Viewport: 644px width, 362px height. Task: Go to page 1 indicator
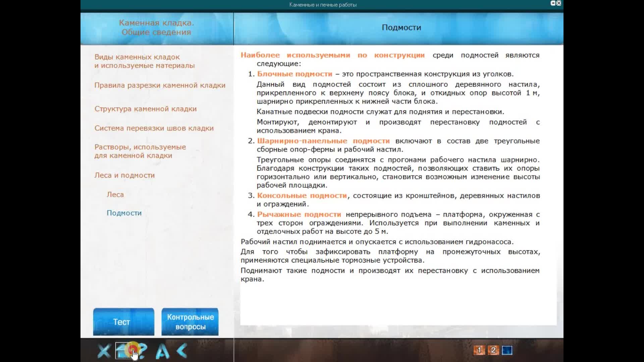point(479,350)
